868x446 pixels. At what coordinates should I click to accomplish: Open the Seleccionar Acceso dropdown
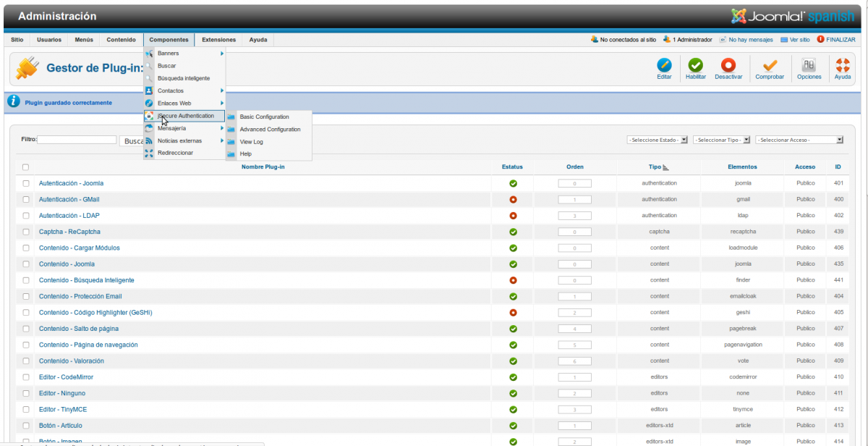[799, 140]
